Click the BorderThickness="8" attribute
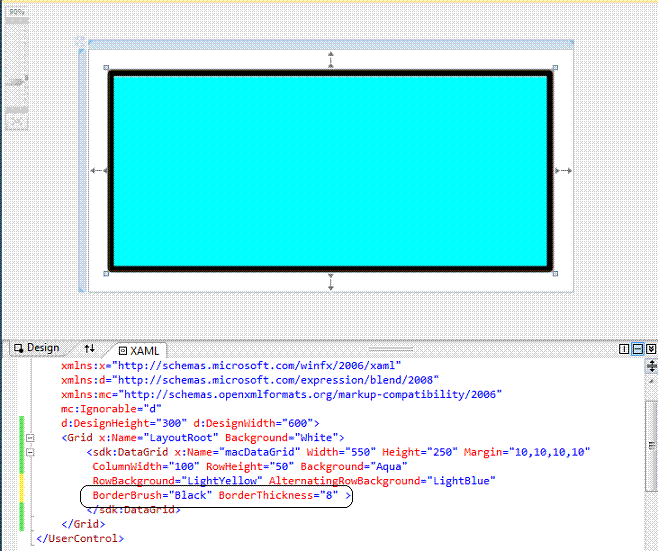The width and height of the screenshot is (658, 551). click(x=278, y=495)
